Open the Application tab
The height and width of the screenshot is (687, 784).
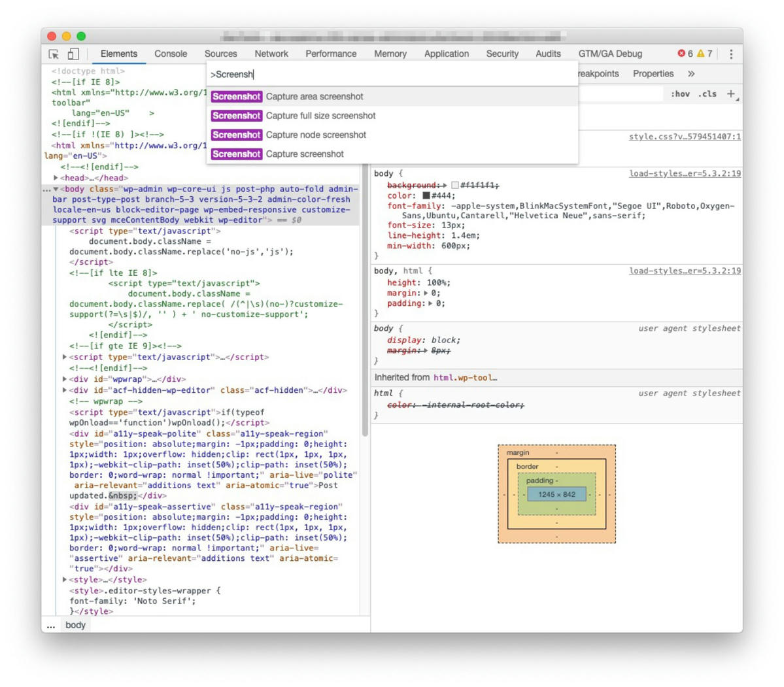coord(447,54)
